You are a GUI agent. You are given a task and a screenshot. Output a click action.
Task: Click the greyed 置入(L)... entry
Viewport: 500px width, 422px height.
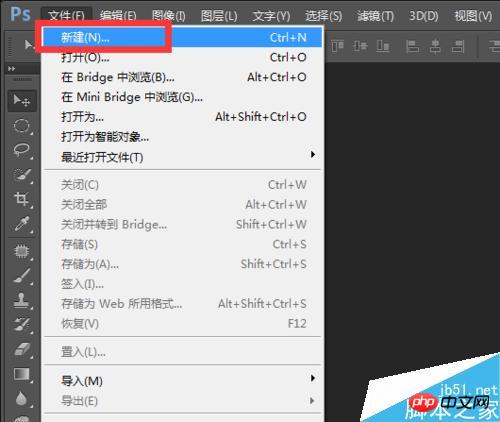(x=182, y=352)
